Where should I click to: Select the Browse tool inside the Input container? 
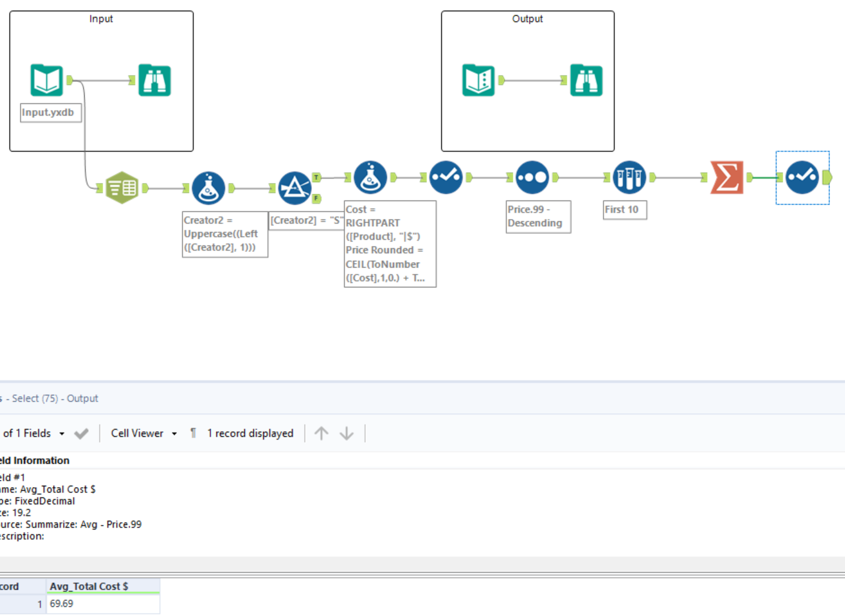point(154,80)
